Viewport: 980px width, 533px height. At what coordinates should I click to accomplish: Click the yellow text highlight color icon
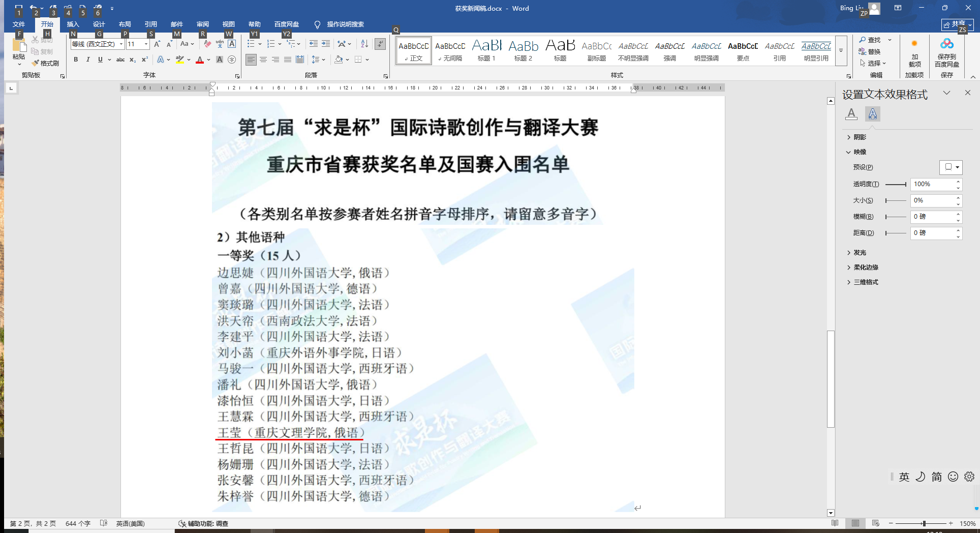click(179, 60)
